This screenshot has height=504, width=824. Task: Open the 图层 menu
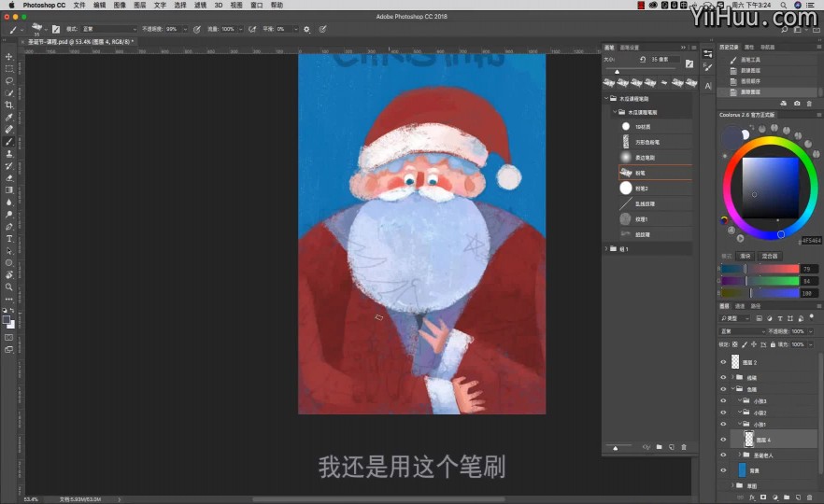tap(139, 6)
